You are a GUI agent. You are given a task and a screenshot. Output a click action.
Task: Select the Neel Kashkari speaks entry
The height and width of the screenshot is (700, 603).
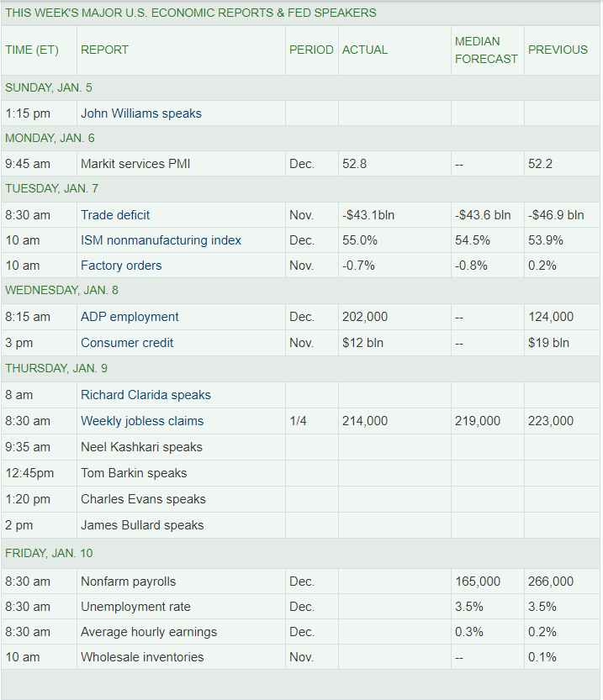pyautogui.click(x=141, y=447)
